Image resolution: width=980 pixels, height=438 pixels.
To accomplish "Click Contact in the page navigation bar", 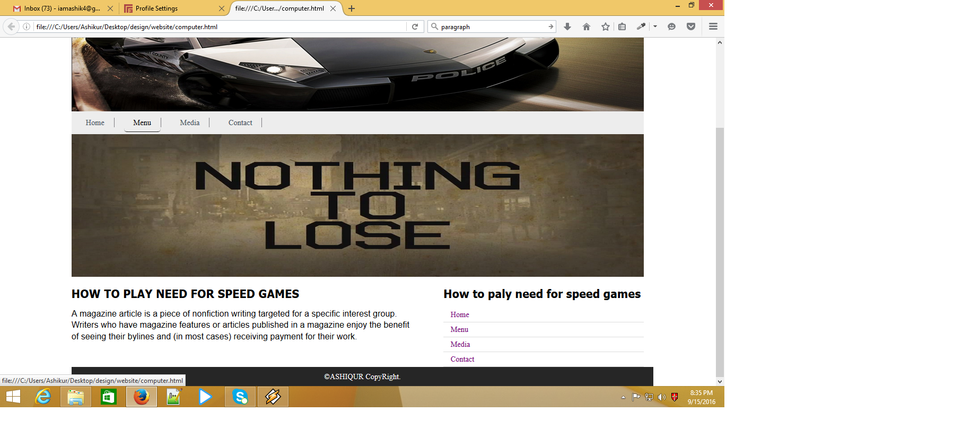I will tap(240, 122).
